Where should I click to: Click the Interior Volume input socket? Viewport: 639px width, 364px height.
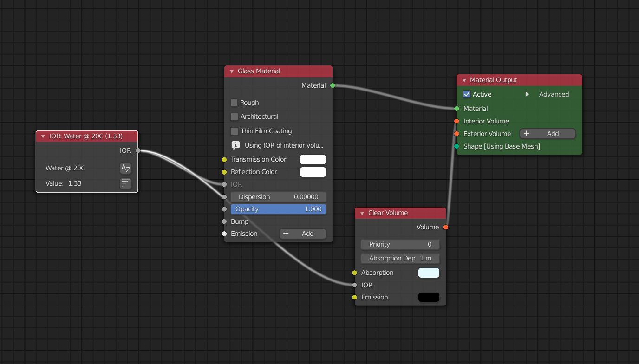click(457, 121)
